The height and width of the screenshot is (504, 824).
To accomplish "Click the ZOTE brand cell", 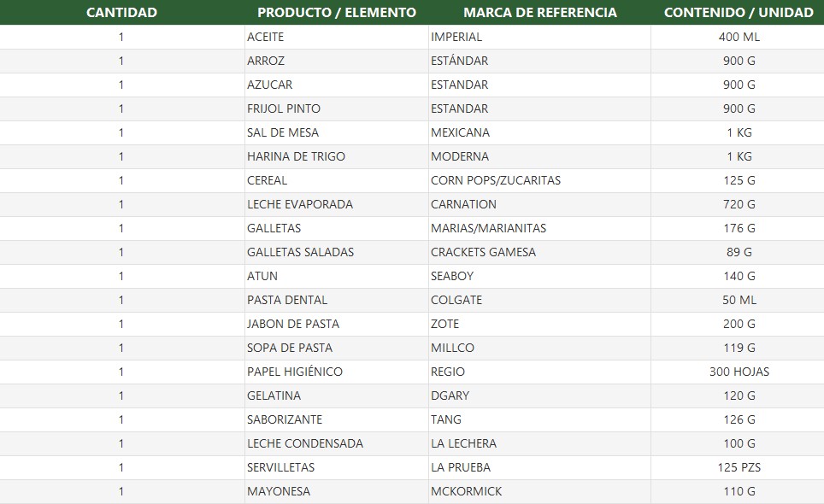I will (539, 324).
